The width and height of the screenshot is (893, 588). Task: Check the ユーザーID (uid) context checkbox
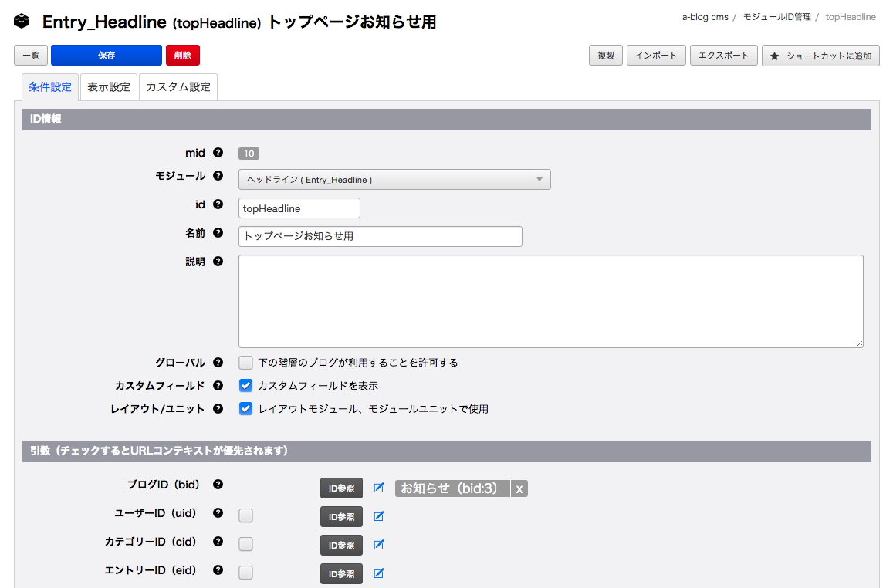pos(245,515)
